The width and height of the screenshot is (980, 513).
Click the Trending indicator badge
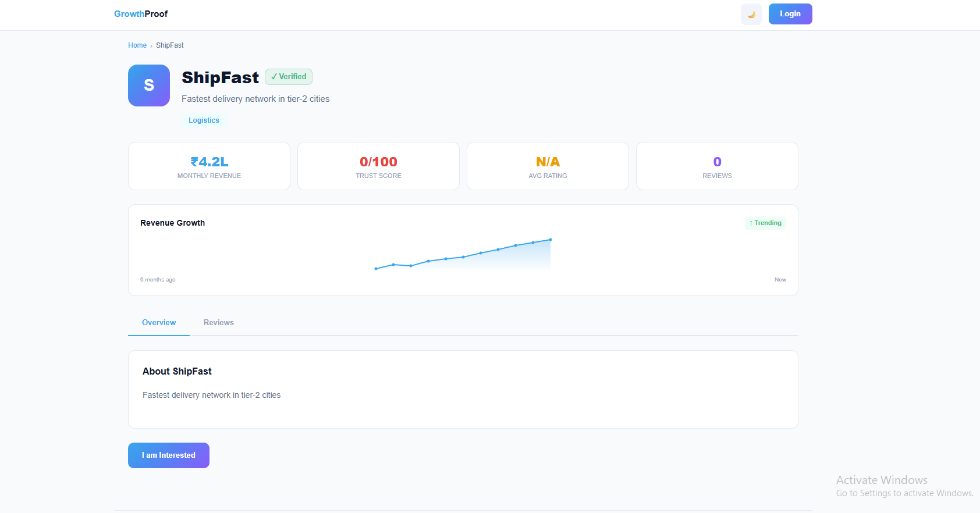coord(765,223)
